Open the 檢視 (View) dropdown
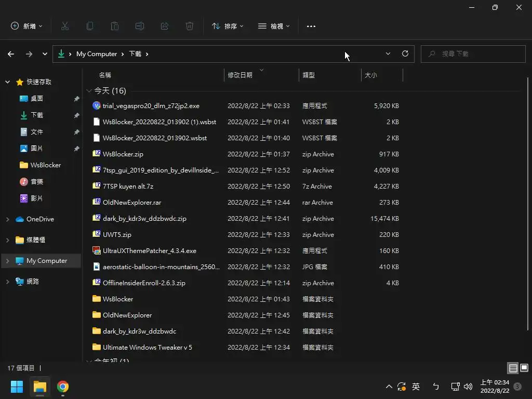 pos(274,26)
